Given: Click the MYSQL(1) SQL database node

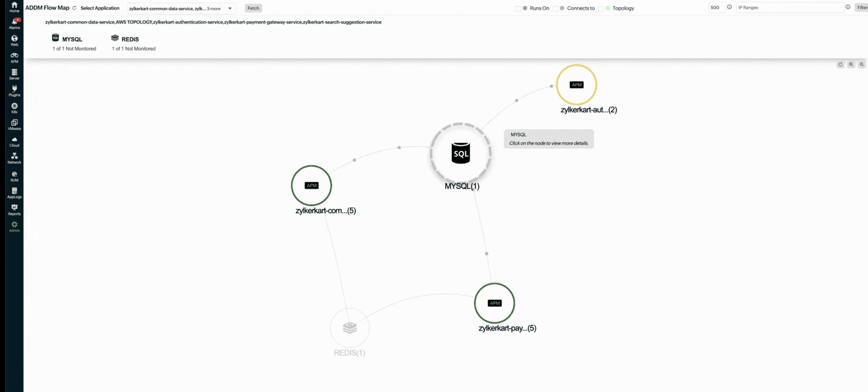Looking at the screenshot, I should (x=460, y=153).
